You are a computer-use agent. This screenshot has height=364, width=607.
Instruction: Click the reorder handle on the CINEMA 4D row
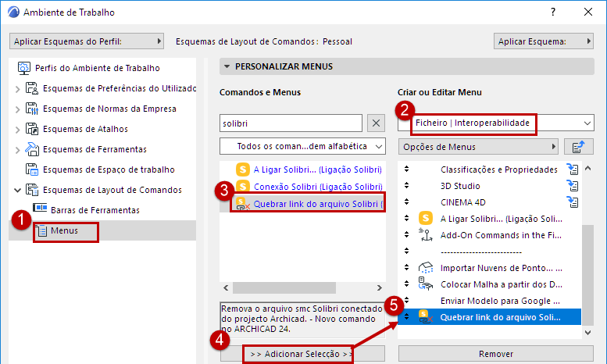pos(406,202)
